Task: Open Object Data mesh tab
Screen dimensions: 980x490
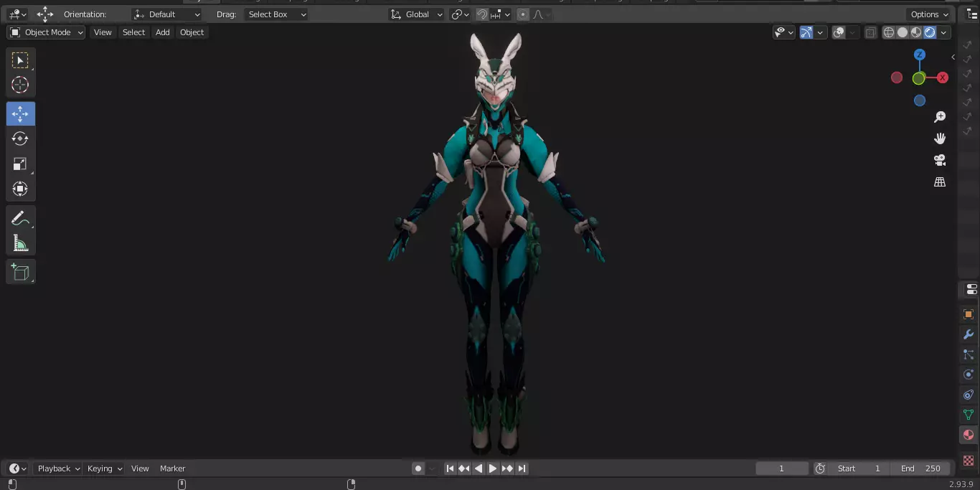Action: click(969, 415)
